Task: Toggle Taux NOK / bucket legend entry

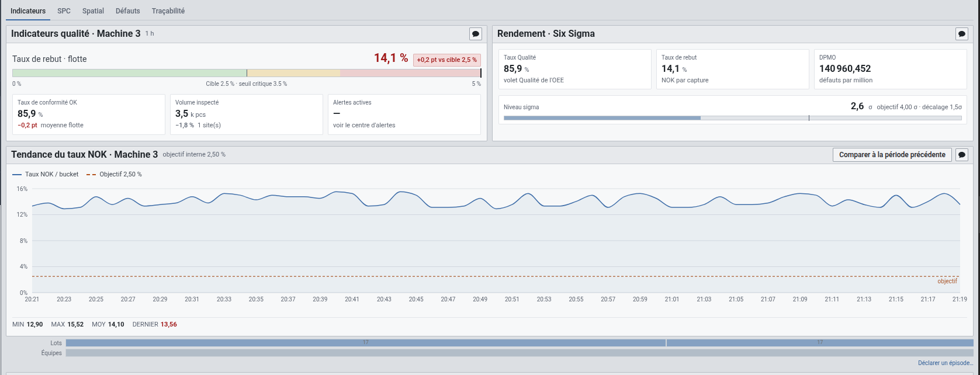Action: 46,174
